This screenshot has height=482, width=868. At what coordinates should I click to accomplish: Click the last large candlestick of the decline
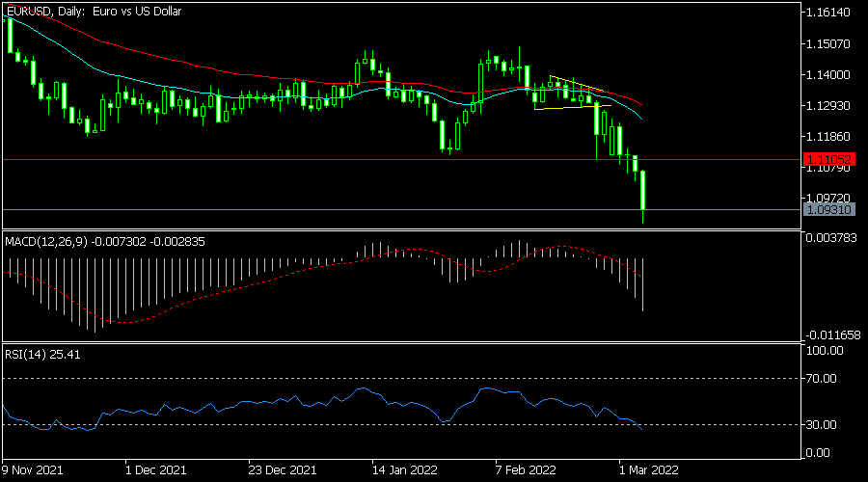642,190
